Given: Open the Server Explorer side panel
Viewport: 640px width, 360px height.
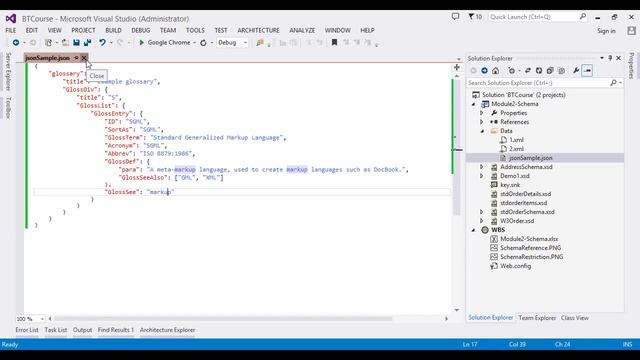Looking at the screenshot, I should click(8, 72).
